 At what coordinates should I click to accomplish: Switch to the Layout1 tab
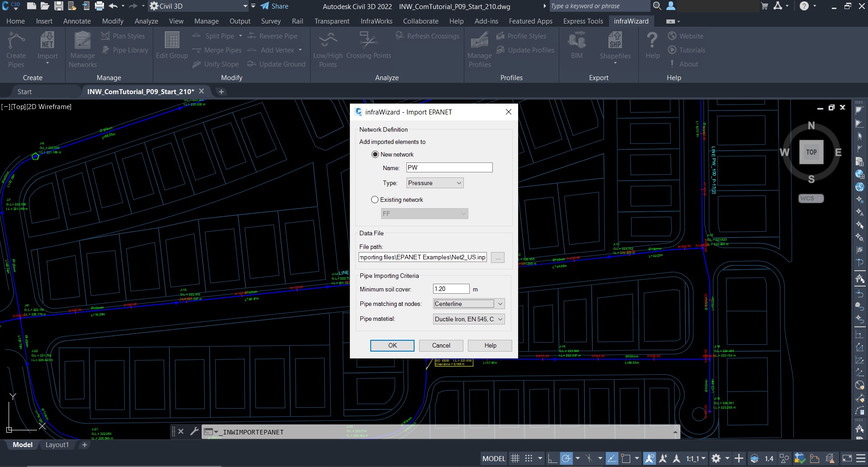point(57,445)
